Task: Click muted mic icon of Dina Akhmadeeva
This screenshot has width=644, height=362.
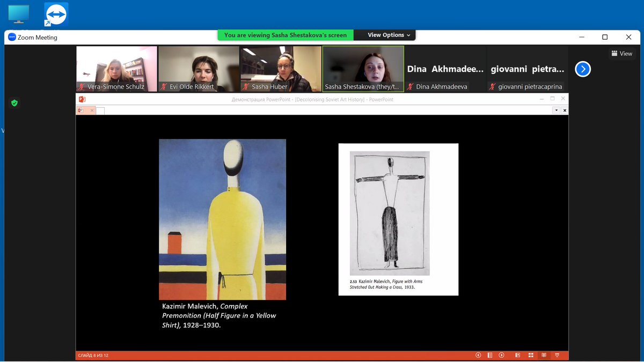Action: [x=411, y=86]
